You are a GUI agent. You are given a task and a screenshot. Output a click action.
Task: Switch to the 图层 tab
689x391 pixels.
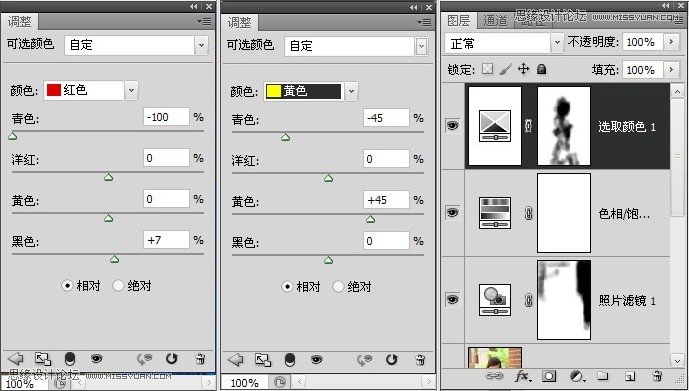(459, 20)
